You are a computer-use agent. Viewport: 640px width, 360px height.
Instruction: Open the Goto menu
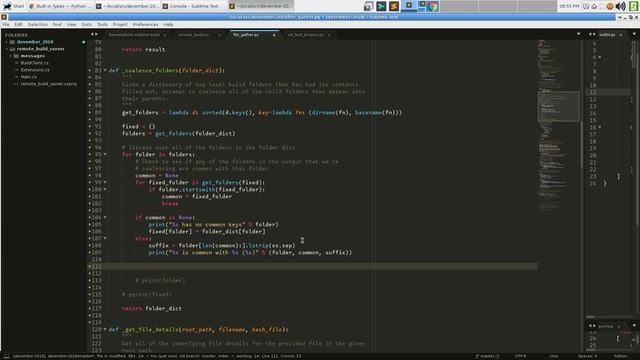click(87, 24)
